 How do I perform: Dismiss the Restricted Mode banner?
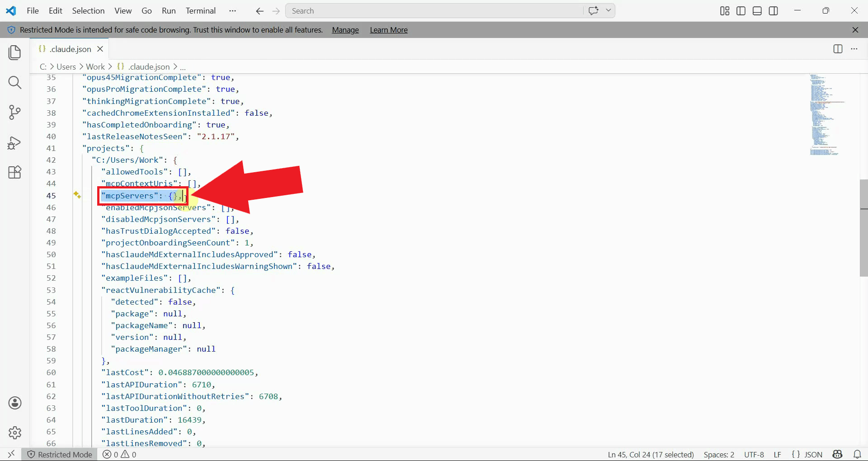tap(855, 30)
